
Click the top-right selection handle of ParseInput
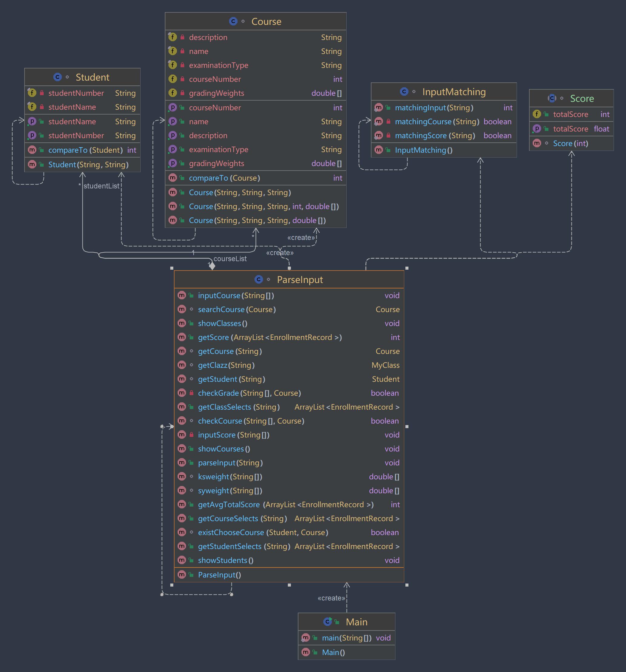(407, 268)
